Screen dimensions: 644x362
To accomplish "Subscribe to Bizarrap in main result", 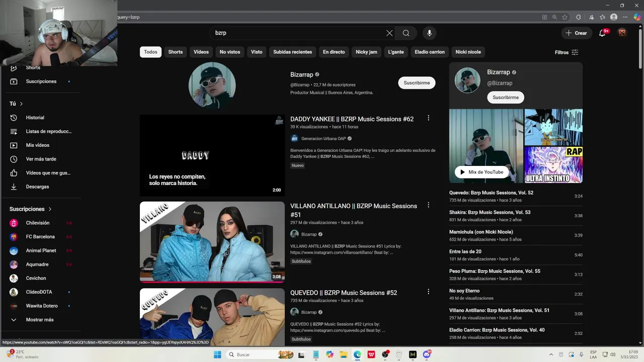I will pos(417,83).
